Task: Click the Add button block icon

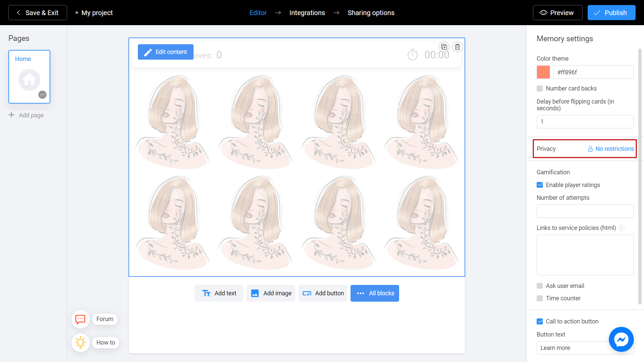Action: (307, 293)
